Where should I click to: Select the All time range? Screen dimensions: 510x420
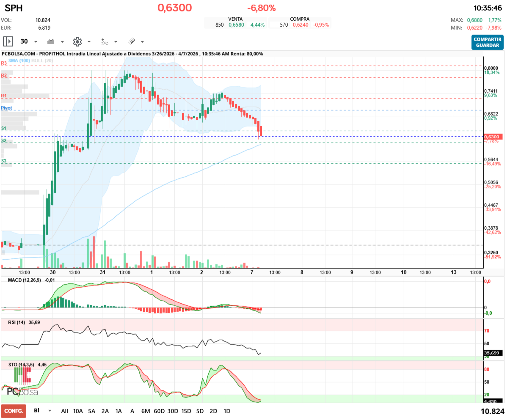(x=64, y=411)
